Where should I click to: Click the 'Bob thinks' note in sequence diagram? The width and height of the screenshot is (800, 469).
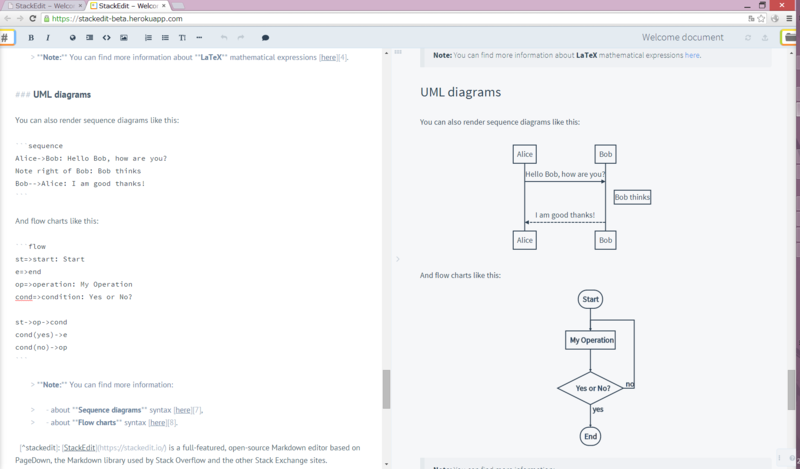[632, 197]
